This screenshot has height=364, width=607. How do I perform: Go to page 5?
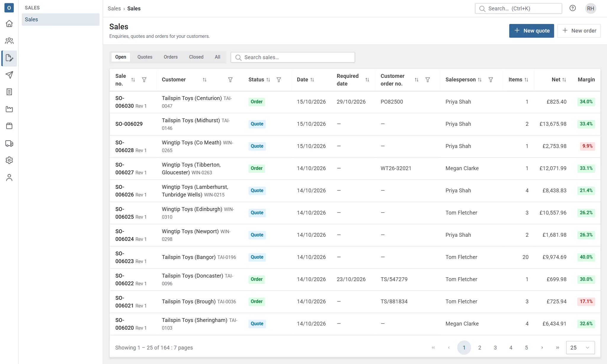[x=526, y=348]
